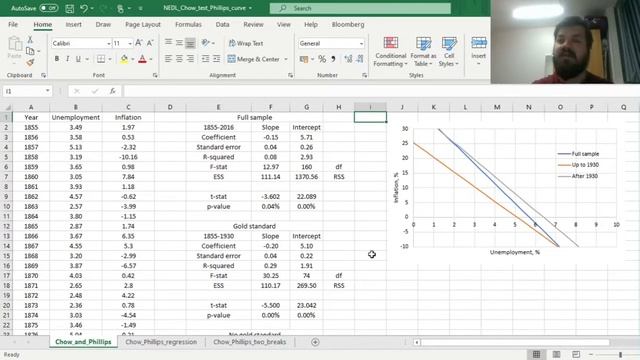Image resolution: width=640 pixels, height=360 pixels.
Task: Toggle the AutoSave switch
Action: 49,8
